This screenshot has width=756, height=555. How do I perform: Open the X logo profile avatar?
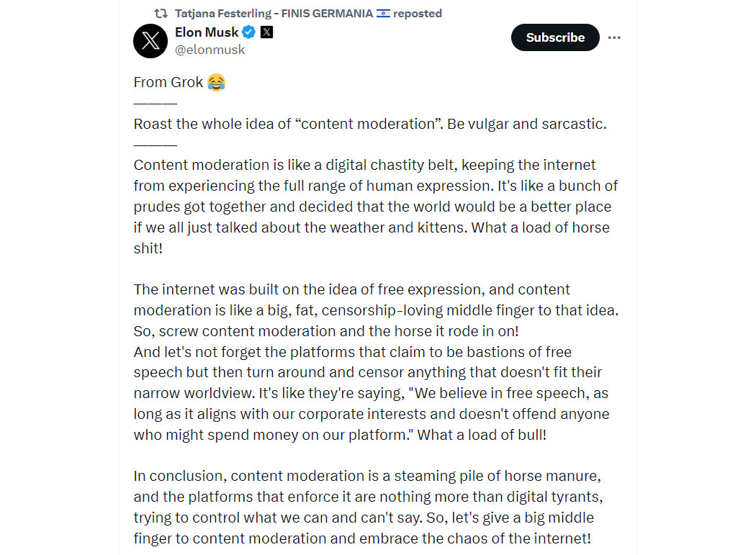[x=150, y=41]
